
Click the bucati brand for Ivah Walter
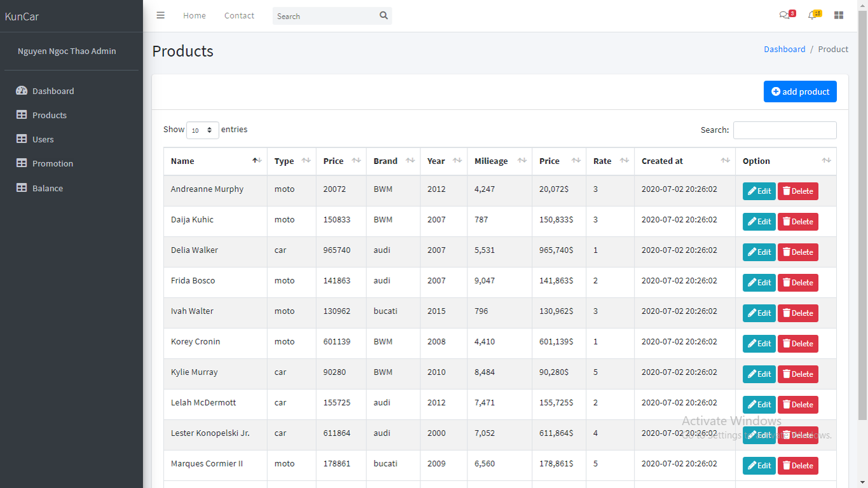(385, 311)
